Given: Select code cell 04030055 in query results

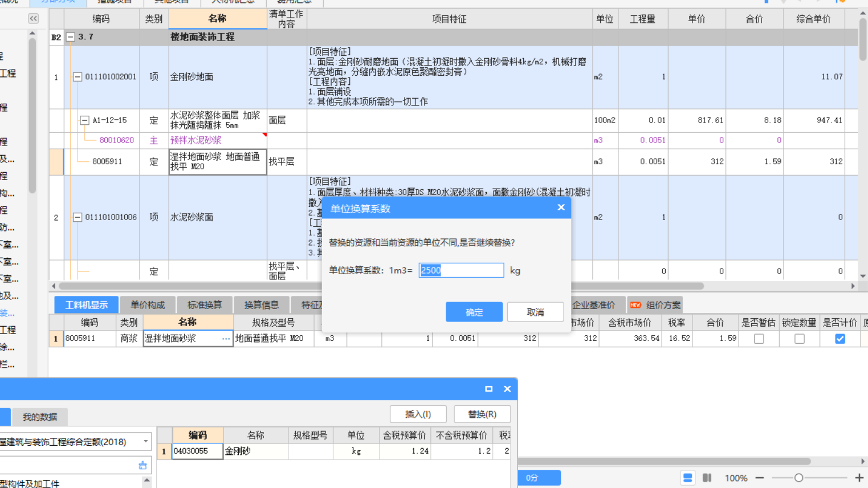Looking at the screenshot, I should (x=197, y=451).
